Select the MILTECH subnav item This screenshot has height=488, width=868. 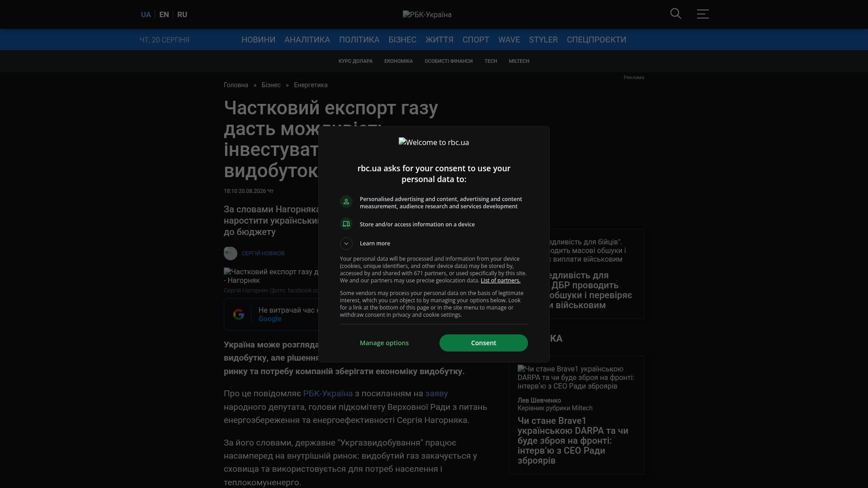tap(519, 61)
